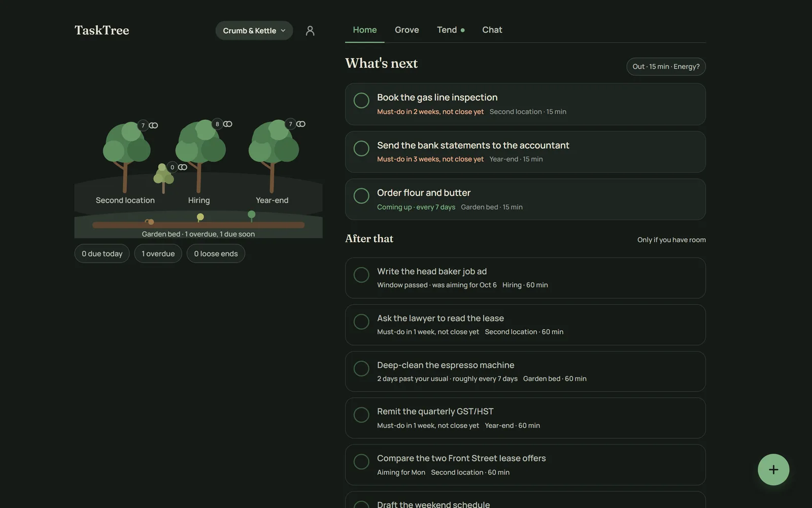Filter by the '1 overdue' chip
812x508 pixels.
pyautogui.click(x=158, y=253)
